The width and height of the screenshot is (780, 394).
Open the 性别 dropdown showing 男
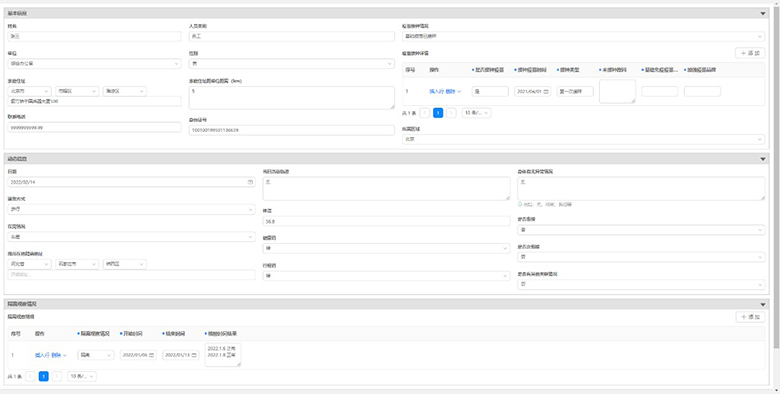292,64
